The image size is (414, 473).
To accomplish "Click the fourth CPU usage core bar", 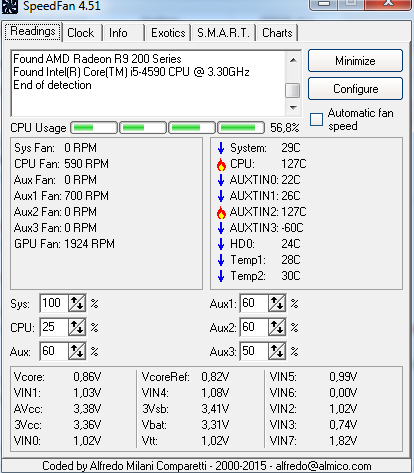I will point(241,128).
